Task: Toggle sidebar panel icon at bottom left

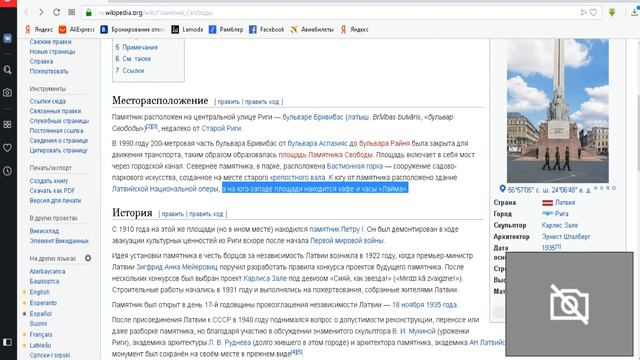Action: coord(7,342)
